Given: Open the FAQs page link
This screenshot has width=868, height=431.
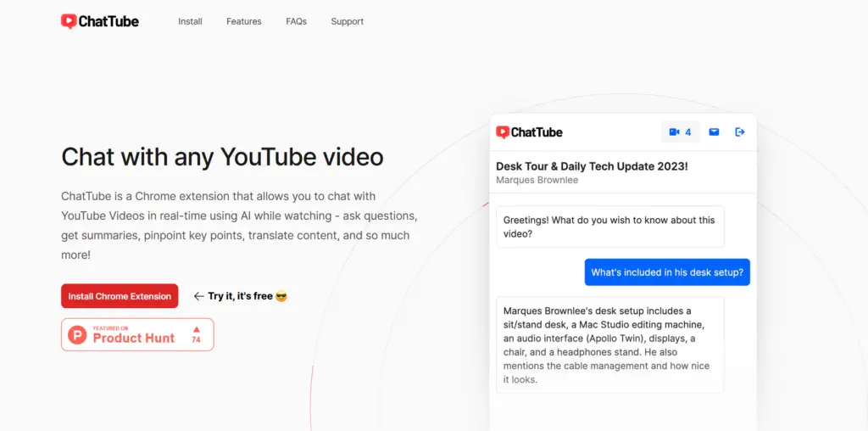Looking at the screenshot, I should point(296,21).
